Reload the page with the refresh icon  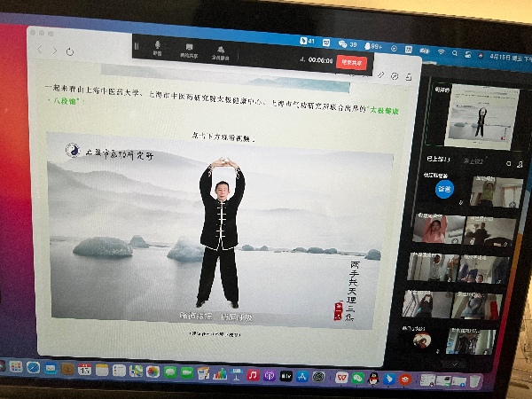69,51
